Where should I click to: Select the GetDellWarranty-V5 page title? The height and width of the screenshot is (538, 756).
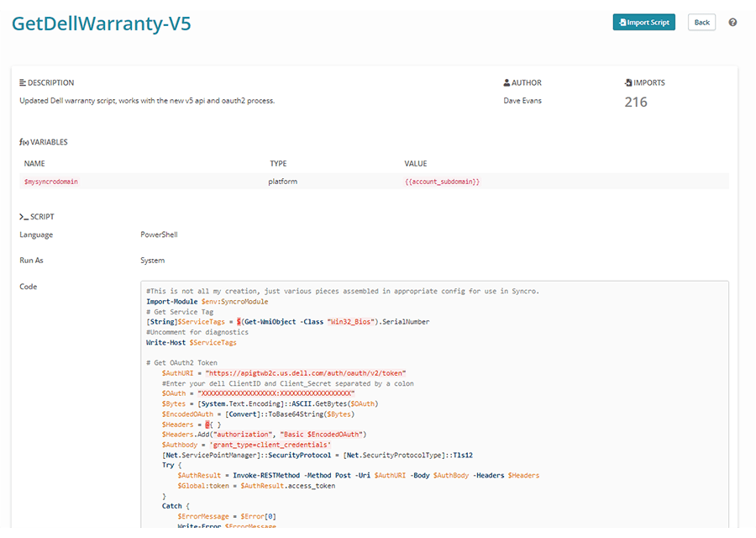tap(102, 24)
